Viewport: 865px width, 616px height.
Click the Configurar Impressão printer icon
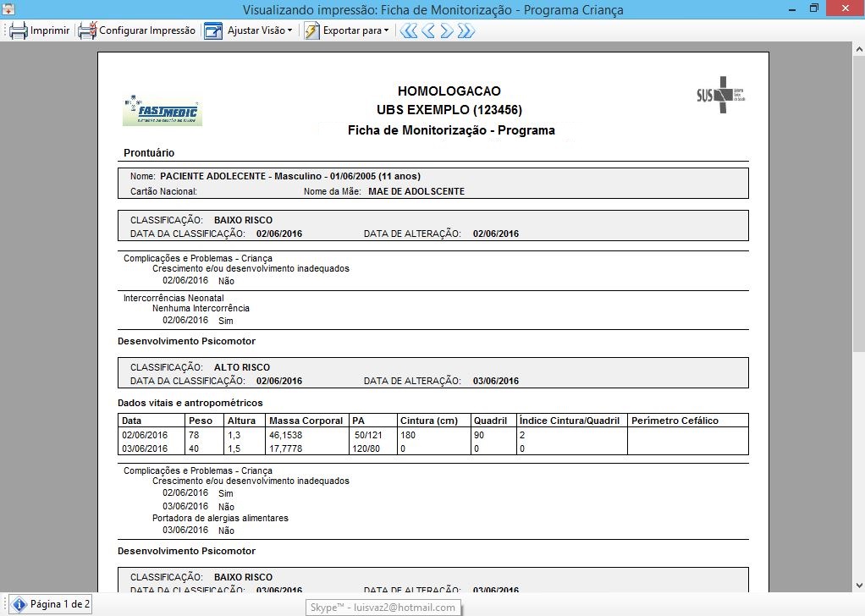pos(87,30)
